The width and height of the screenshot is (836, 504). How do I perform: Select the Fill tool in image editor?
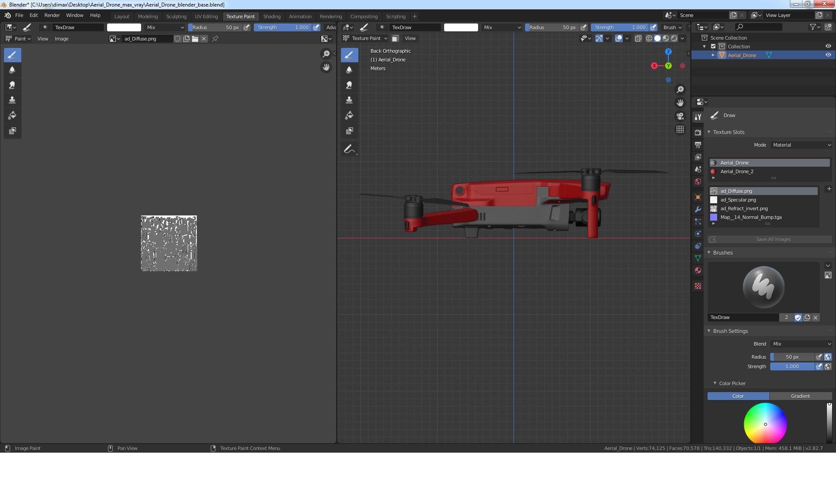tap(12, 115)
